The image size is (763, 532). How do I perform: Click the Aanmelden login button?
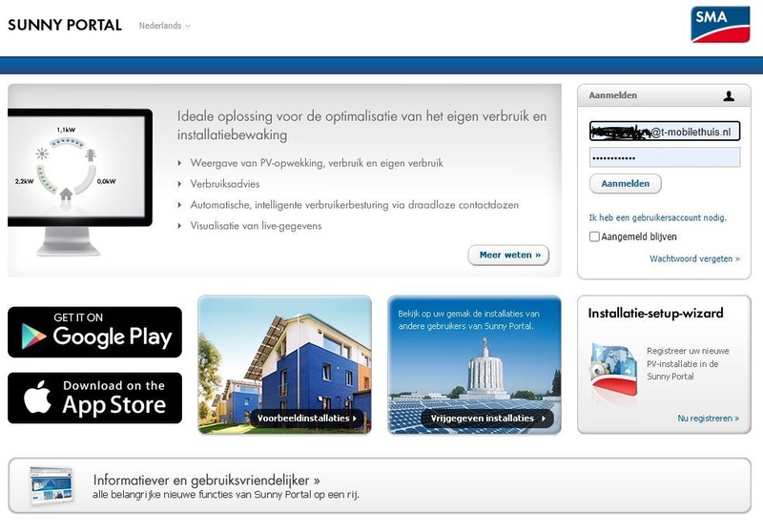point(626,184)
